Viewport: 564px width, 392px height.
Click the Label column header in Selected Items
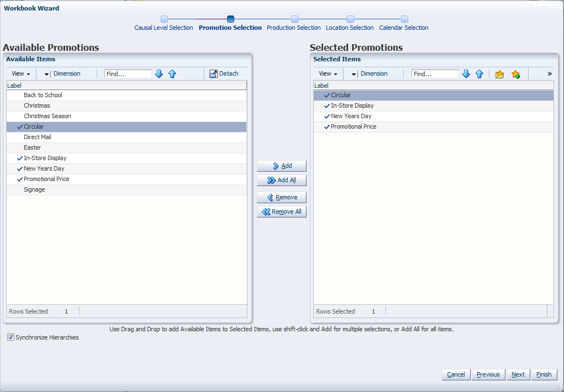click(434, 85)
